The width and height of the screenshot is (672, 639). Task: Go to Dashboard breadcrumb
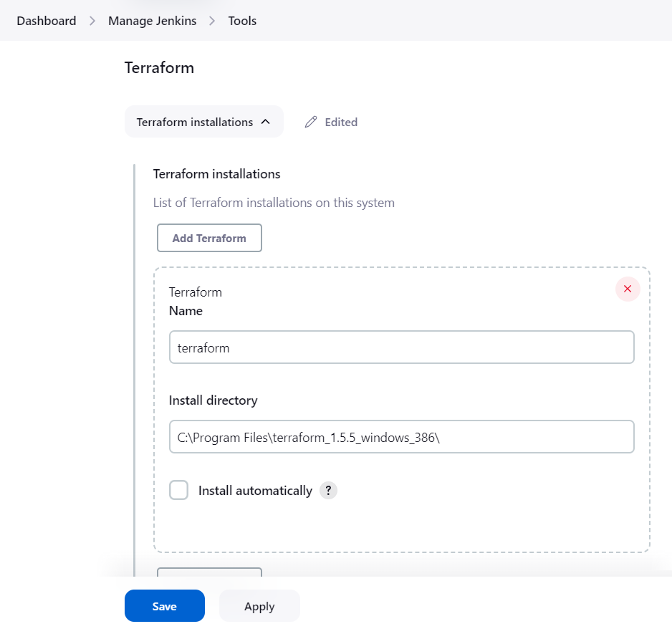point(47,21)
